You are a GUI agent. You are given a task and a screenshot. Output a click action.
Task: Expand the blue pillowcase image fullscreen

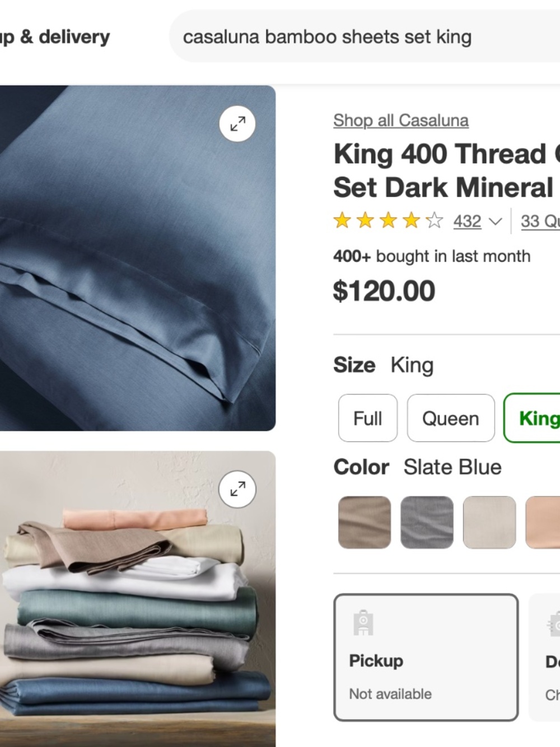(x=237, y=124)
